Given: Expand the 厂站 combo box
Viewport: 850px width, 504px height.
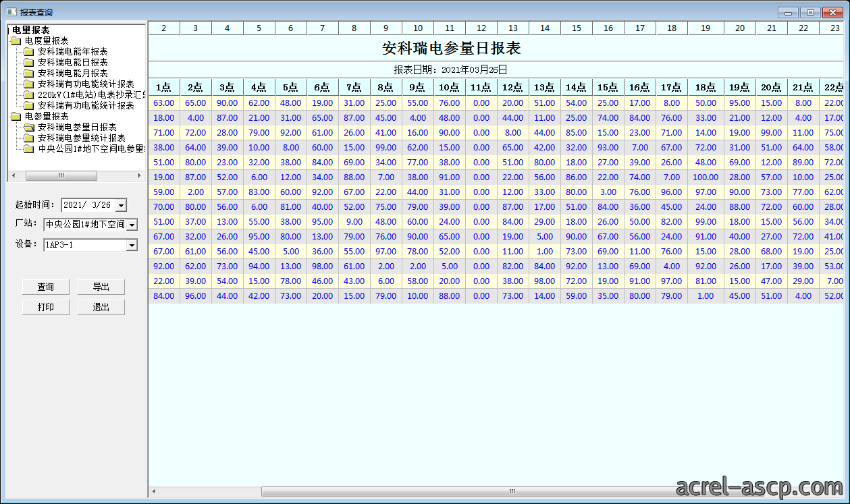Looking at the screenshot, I should click(x=132, y=225).
